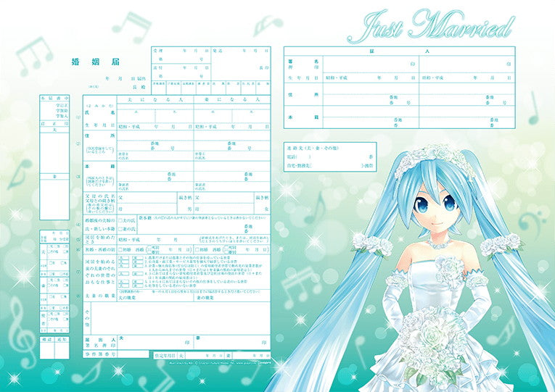Image resolution: width=555 pixels, height=392 pixels.
Task: Click 本籍 row label in main form
Action: pos(100,166)
